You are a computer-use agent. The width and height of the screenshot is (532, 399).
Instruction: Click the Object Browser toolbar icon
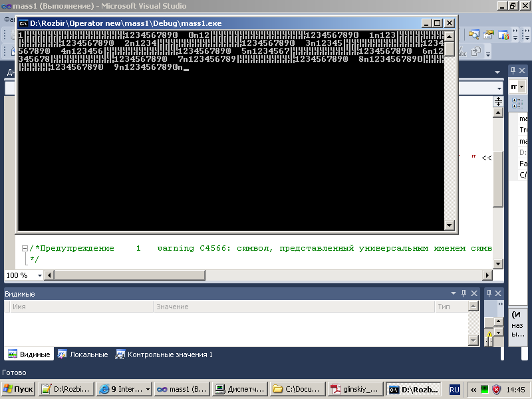coord(504,35)
